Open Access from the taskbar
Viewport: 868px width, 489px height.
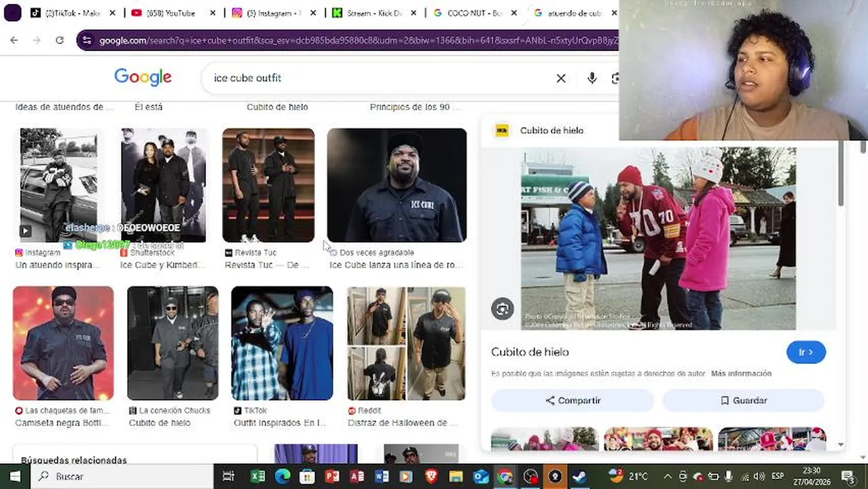click(357, 477)
